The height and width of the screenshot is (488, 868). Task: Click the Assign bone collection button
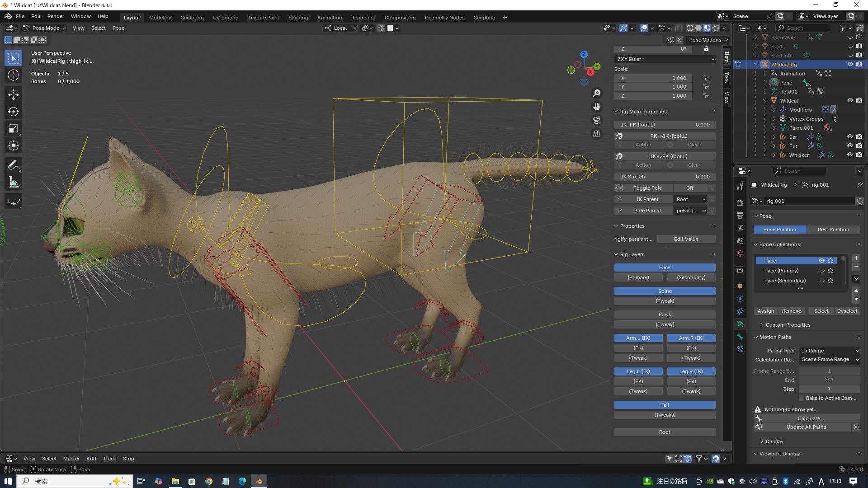(766, 311)
